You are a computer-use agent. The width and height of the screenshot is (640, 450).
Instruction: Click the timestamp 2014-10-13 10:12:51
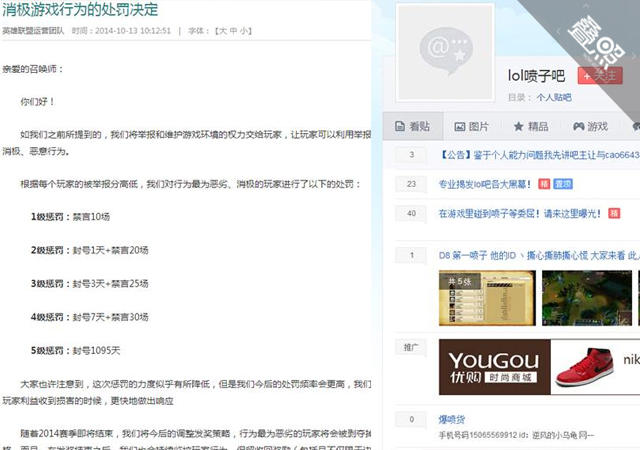point(133,31)
